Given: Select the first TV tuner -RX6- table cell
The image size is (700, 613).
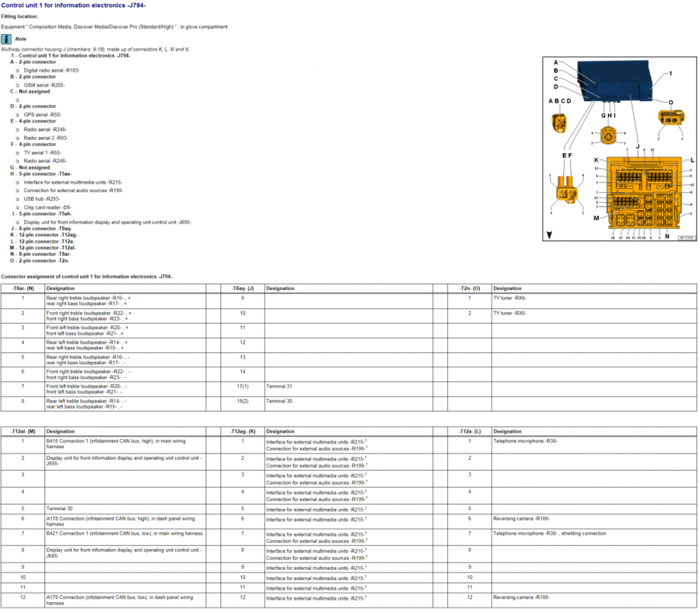Looking at the screenshot, I should click(x=509, y=298).
